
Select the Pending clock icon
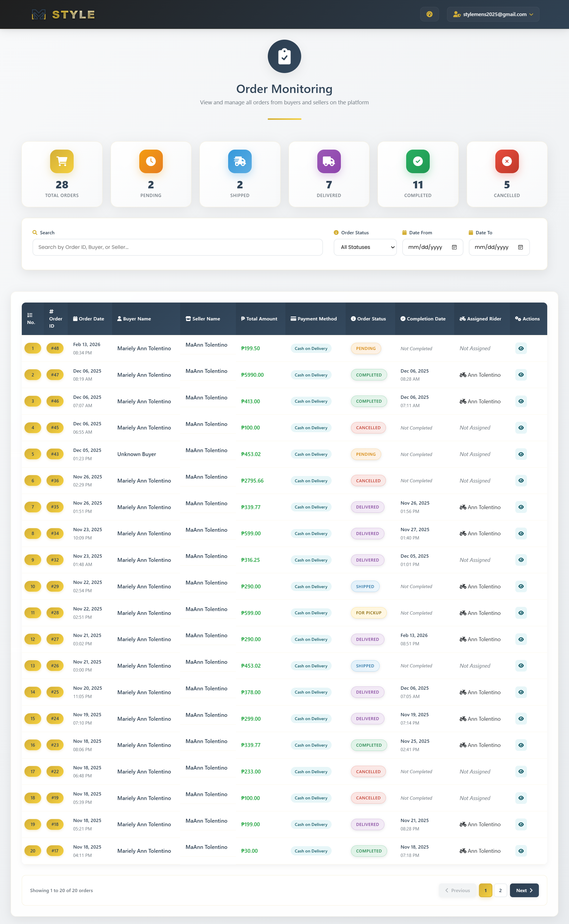(151, 161)
